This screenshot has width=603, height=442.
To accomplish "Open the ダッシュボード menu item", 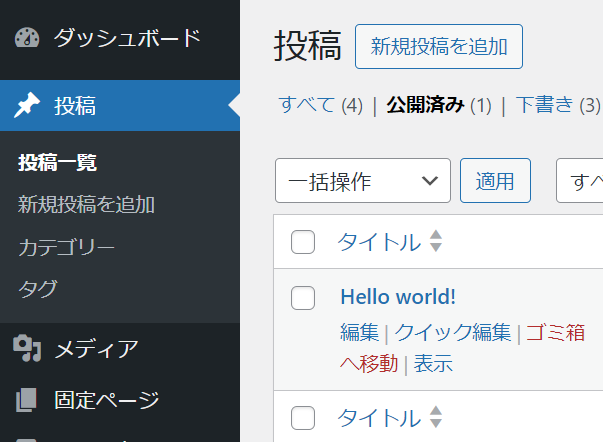I will pos(120,38).
